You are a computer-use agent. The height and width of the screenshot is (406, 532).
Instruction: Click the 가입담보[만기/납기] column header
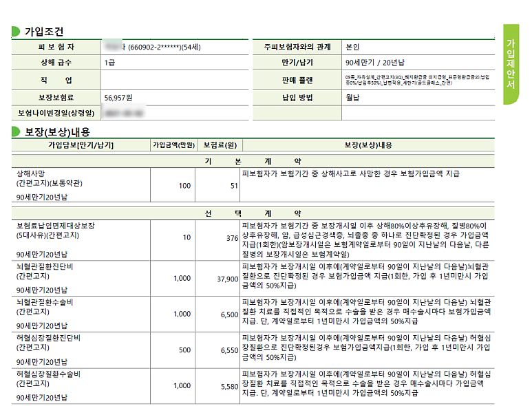[x=81, y=145]
